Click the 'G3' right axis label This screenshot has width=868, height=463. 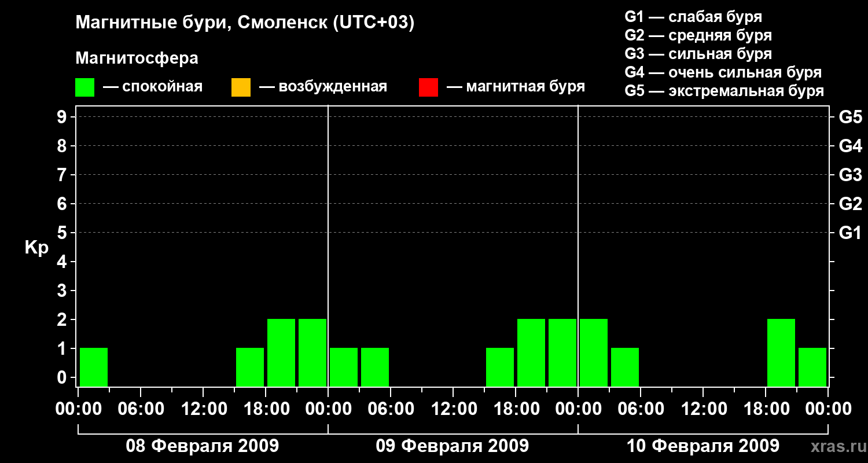click(x=850, y=175)
